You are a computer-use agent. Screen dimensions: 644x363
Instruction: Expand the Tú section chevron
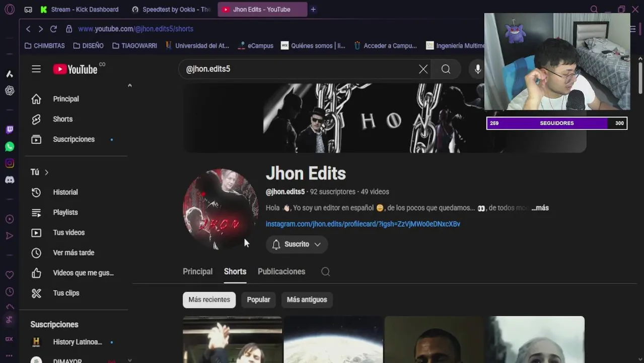pos(46,172)
